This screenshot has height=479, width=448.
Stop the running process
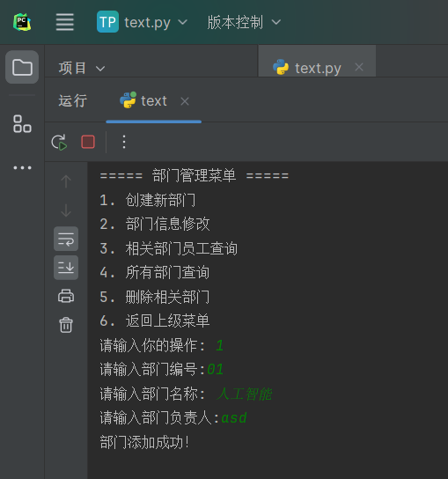[x=88, y=142]
